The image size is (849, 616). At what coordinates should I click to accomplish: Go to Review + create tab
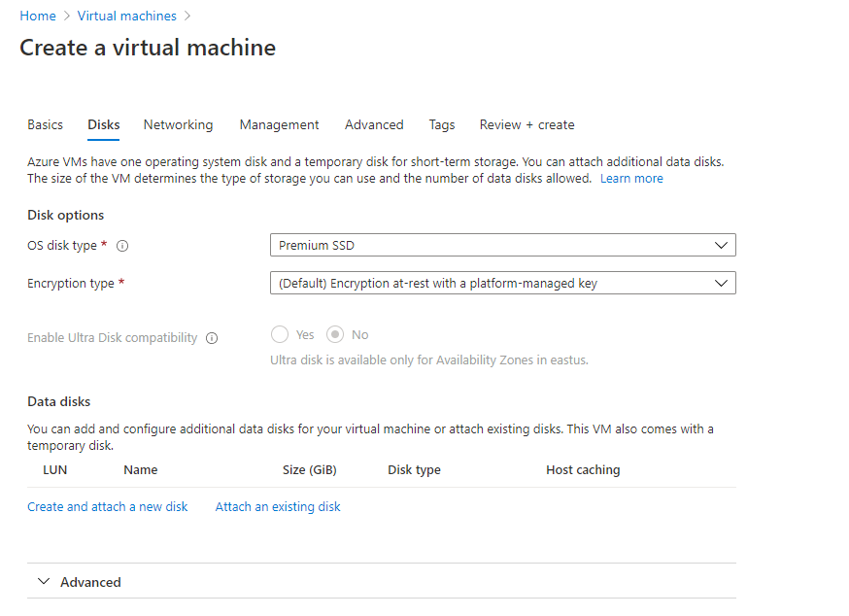point(526,124)
